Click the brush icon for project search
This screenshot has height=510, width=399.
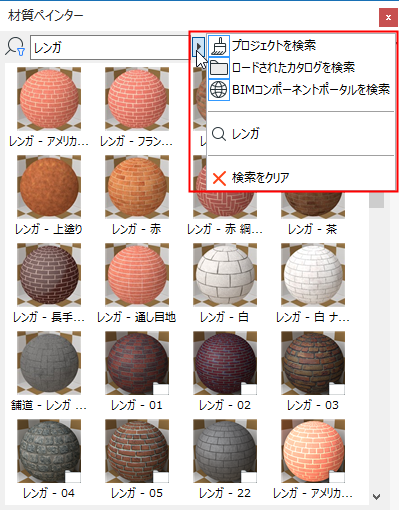(219, 46)
